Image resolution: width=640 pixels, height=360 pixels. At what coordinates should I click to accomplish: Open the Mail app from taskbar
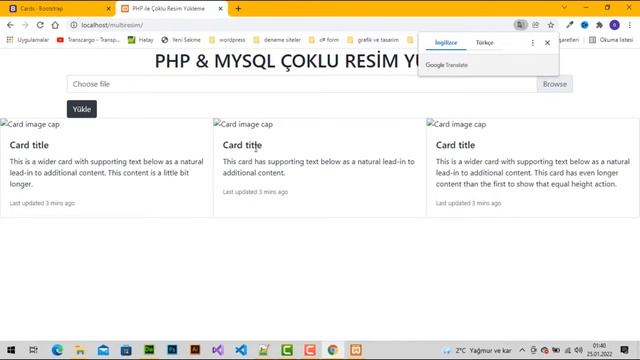pos(103,350)
